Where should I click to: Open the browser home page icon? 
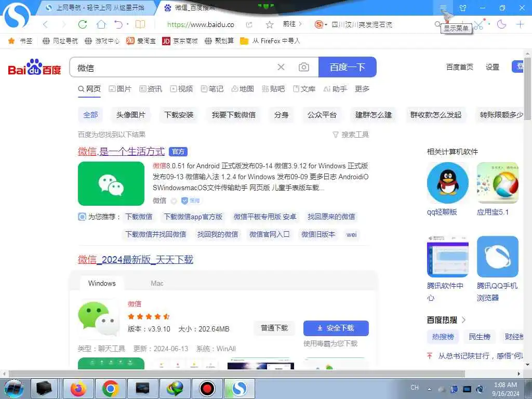coord(101,24)
